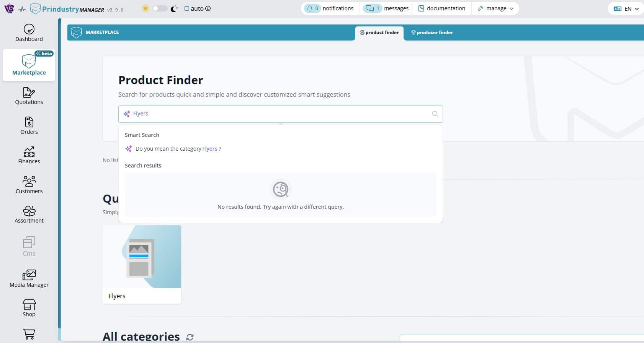644x343 pixels.
Task: Click the Flyers quick category thumbnail
Action: [142, 257]
